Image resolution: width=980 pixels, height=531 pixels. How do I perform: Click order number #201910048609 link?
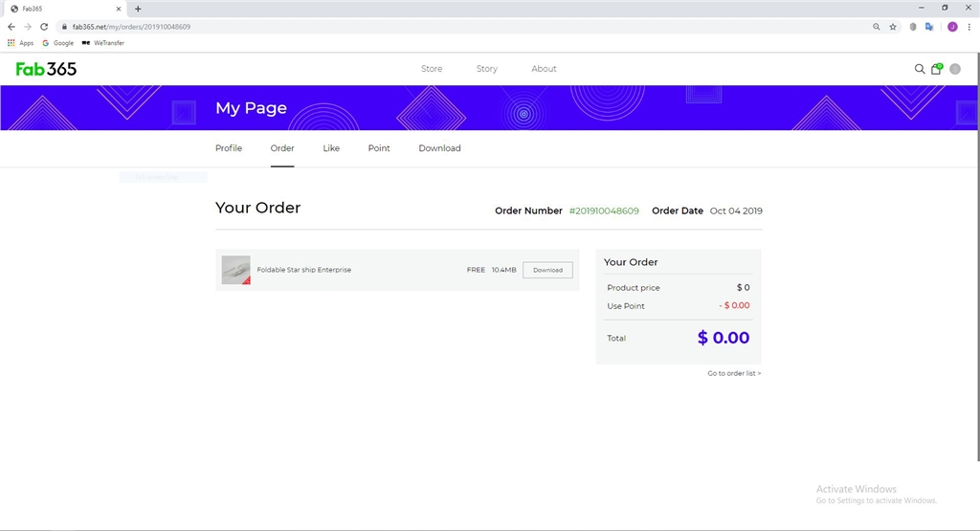point(604,210)
